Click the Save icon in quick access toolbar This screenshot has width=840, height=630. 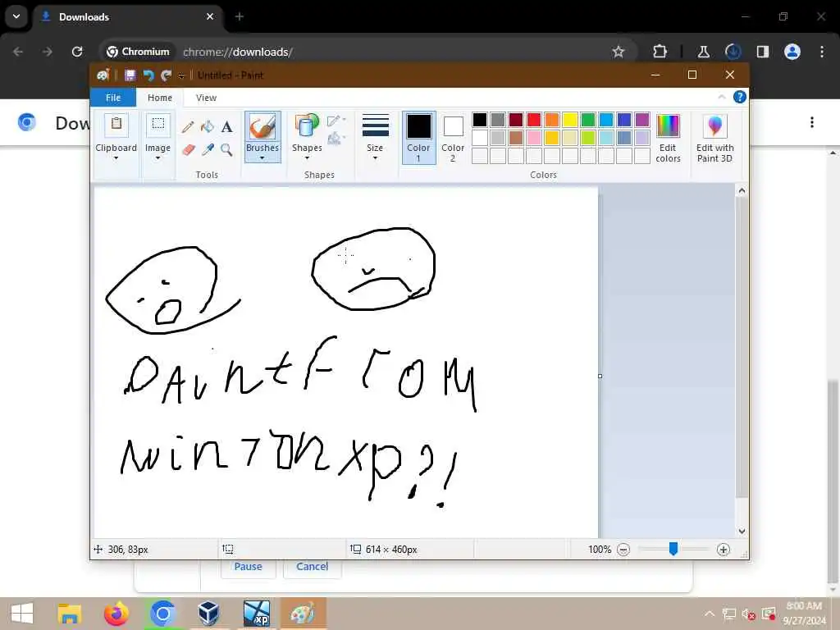[130, 75]
